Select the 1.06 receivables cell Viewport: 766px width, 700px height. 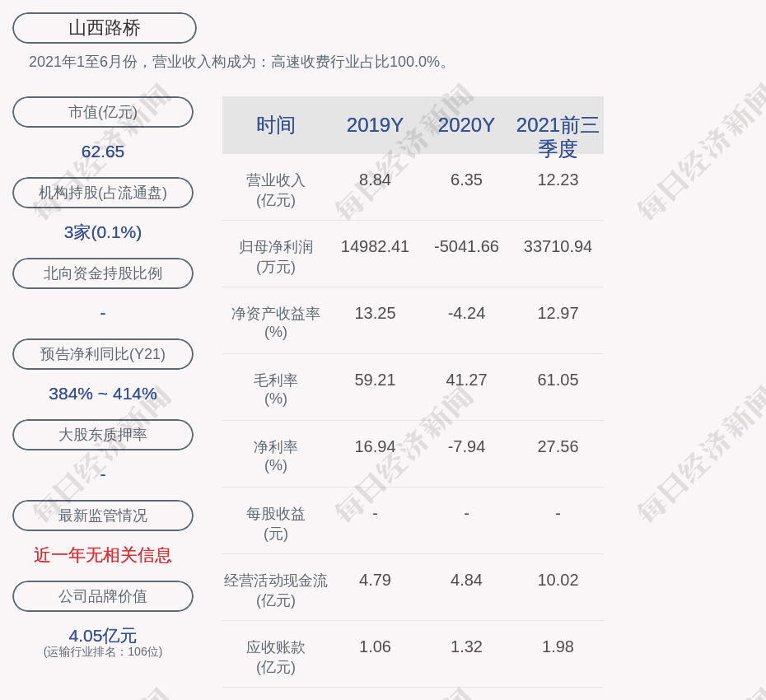tap(375, 646)
